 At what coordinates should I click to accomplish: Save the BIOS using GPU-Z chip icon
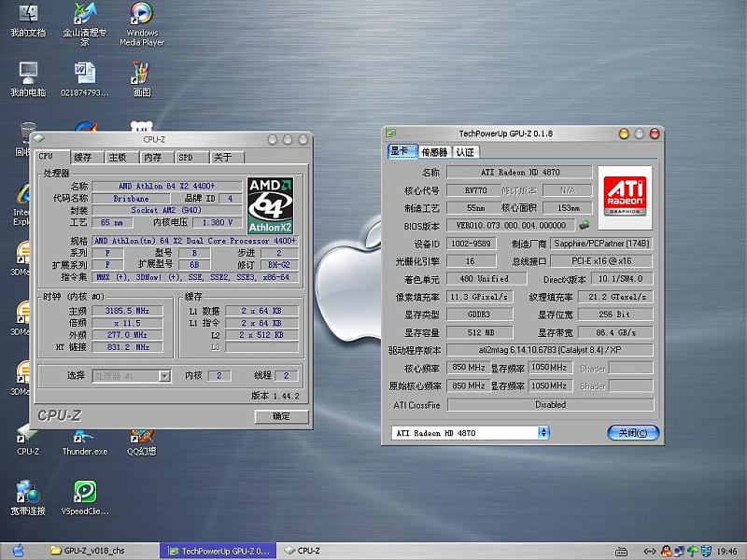click(585, 224)
